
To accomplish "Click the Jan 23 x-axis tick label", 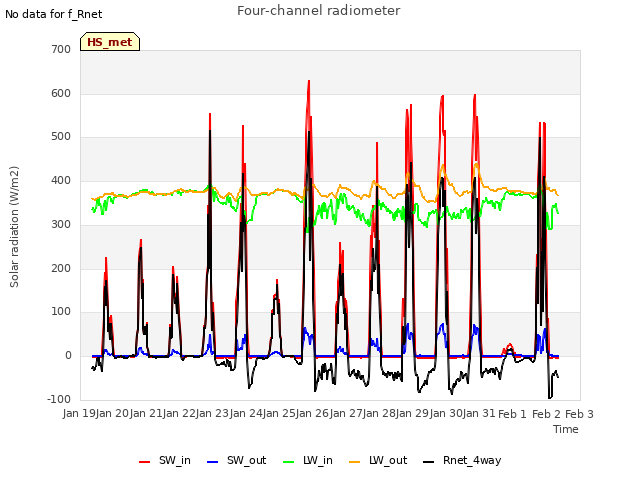I will (213, 414).
